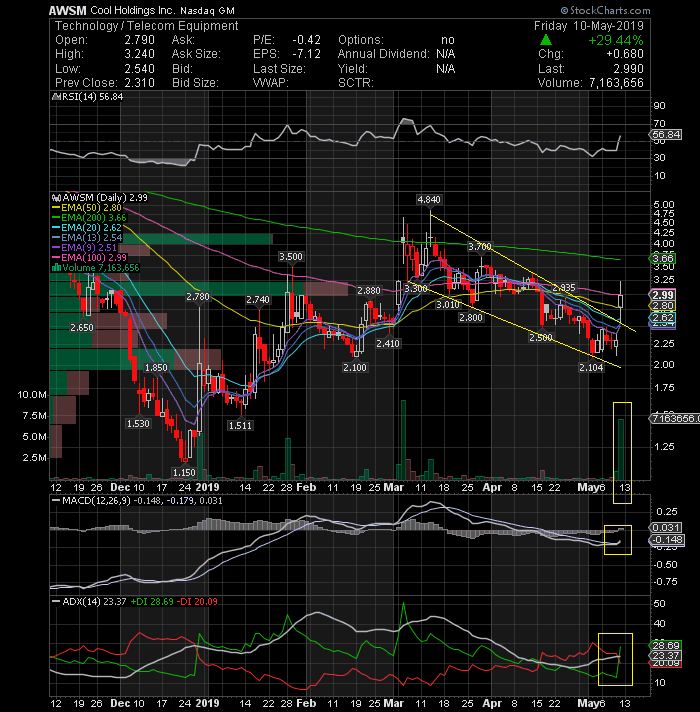This screenshot has height=712, width=700.
Task: Click the green '+DI 28.69' text
Action: 152,602
